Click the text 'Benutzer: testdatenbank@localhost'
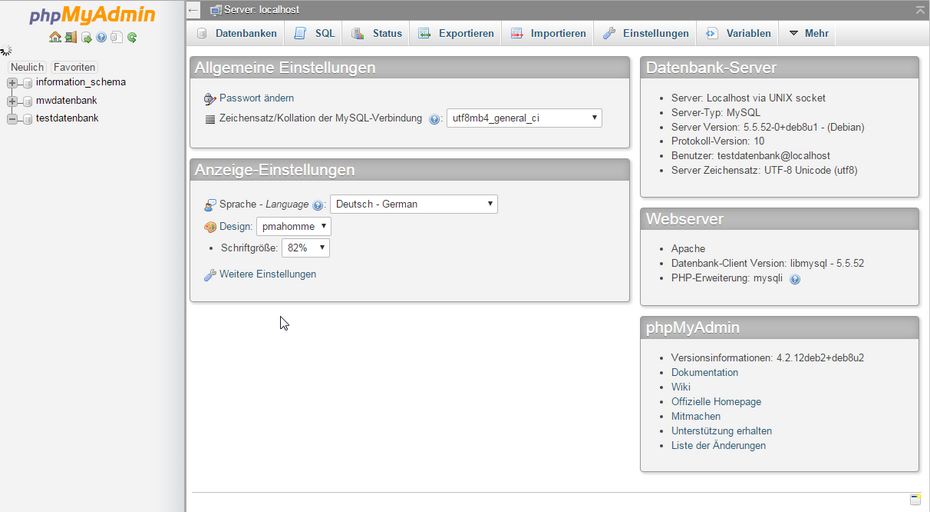 750,155
